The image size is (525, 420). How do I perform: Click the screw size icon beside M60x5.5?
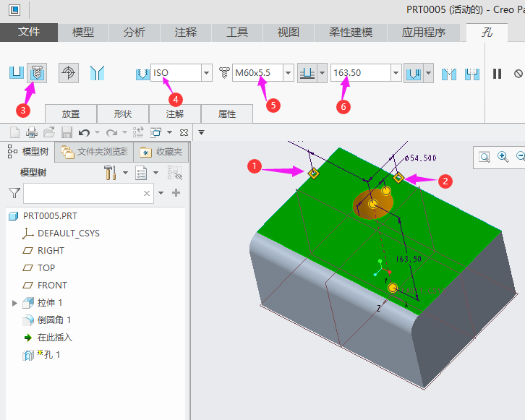click(224, 72)
